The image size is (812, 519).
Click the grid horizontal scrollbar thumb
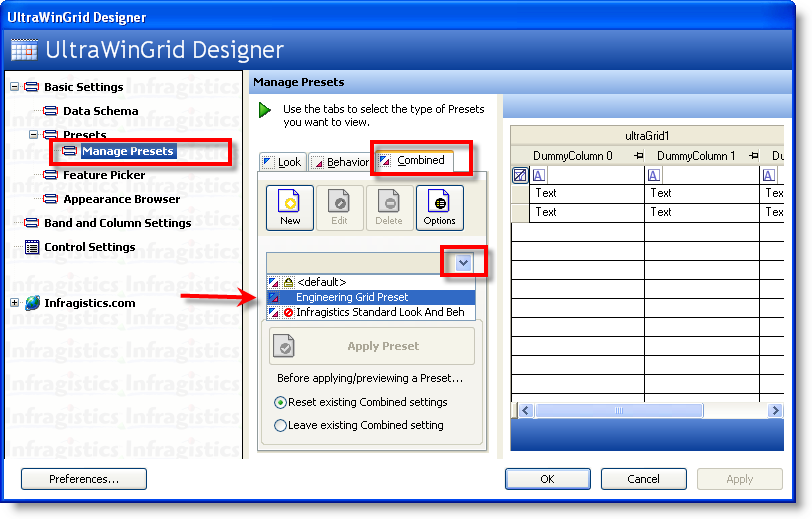(619, 411)
